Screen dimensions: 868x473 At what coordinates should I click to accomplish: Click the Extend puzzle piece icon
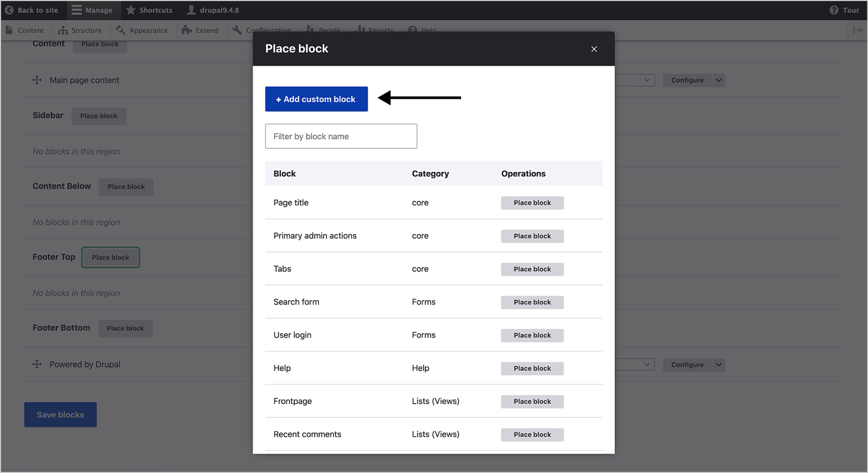click(x=187, y=30)
